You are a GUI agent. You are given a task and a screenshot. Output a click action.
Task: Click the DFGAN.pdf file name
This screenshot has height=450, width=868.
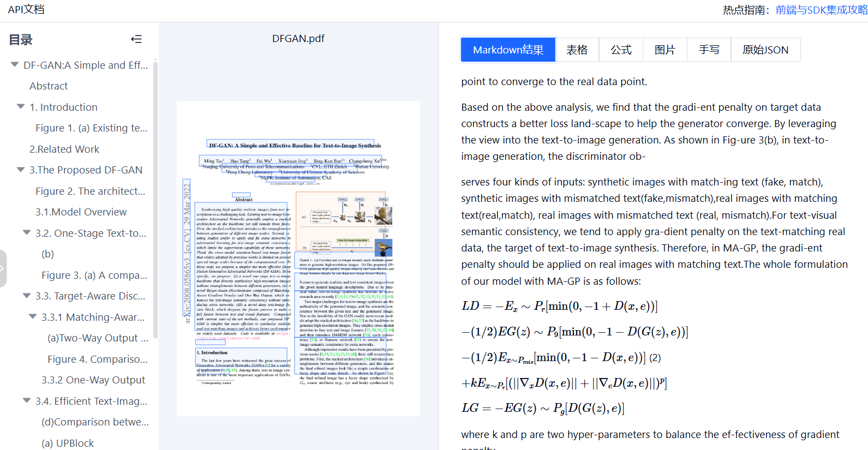click(298, 39)
